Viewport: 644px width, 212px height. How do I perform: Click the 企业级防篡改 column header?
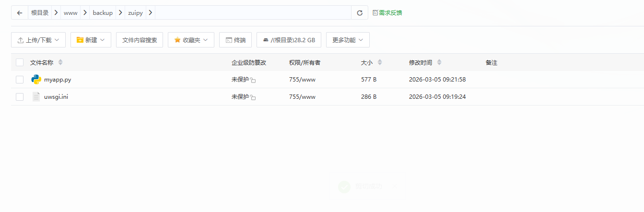coord(249,62)
